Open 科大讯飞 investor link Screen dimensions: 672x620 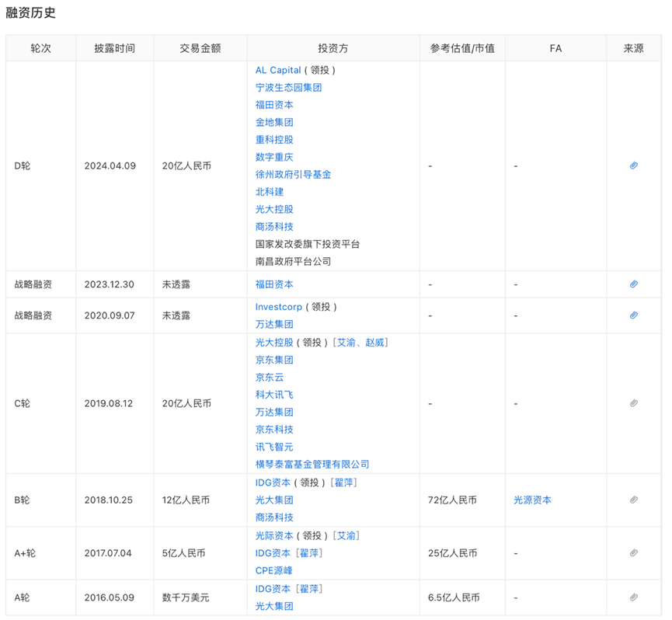click(x=274, y=395)
